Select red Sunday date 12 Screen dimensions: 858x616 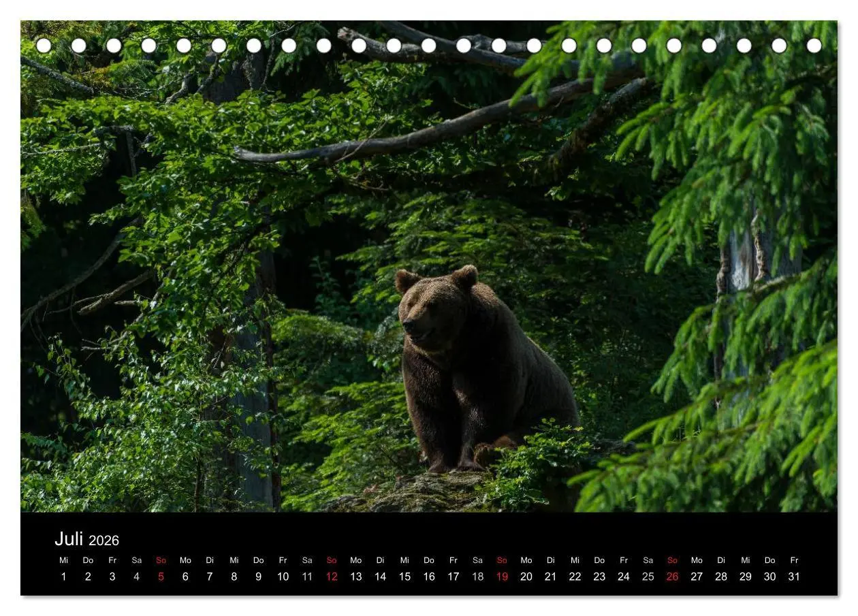(332, 577)
